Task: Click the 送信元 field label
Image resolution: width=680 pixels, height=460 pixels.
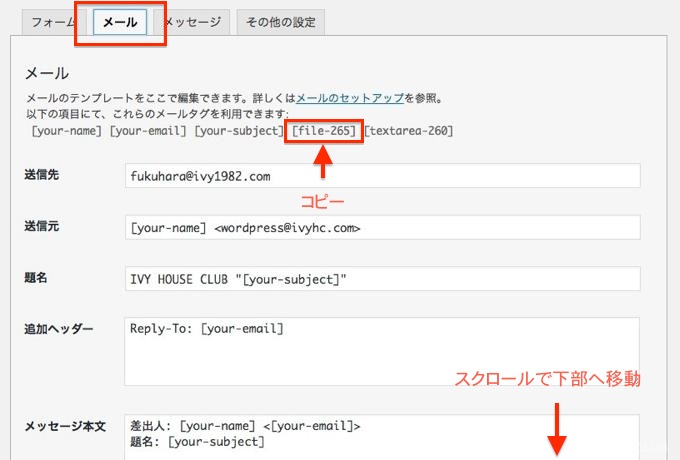Action: (x=41, y=227)
